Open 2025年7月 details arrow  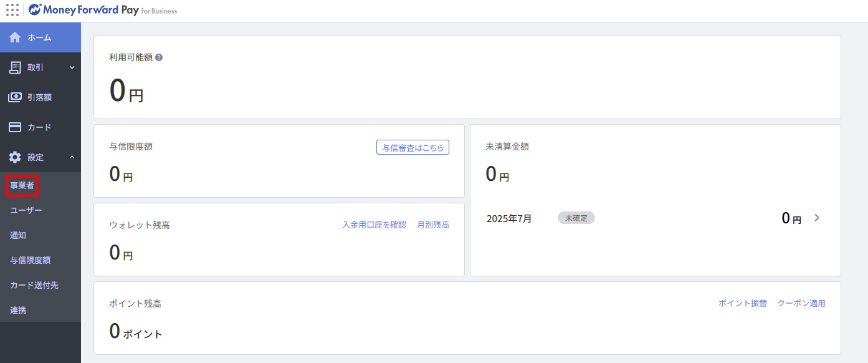[818, 218]
